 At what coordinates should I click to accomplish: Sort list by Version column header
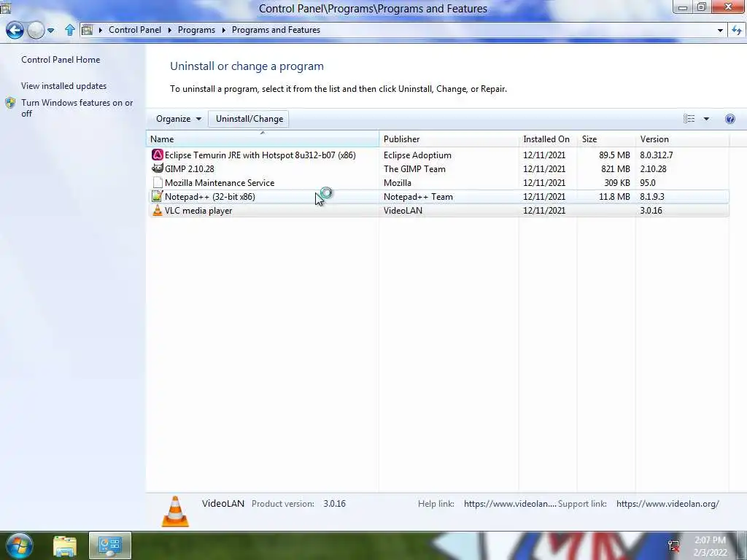click(x=682, y=139)
